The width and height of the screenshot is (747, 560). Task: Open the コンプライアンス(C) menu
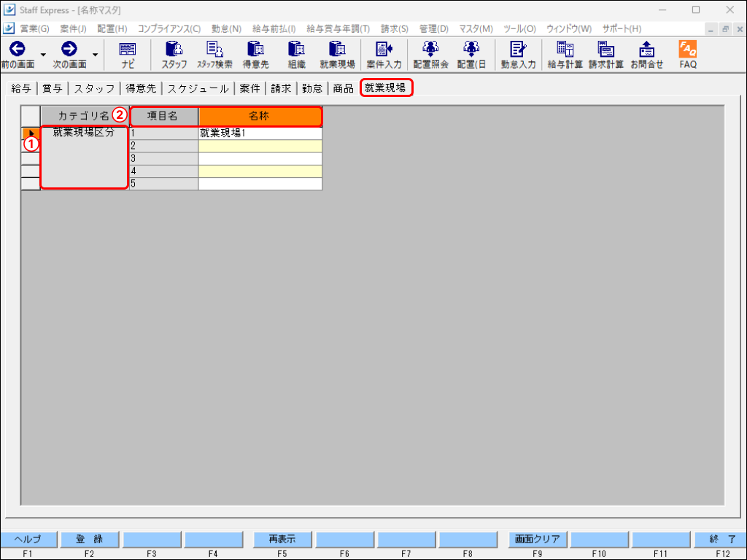169,29
